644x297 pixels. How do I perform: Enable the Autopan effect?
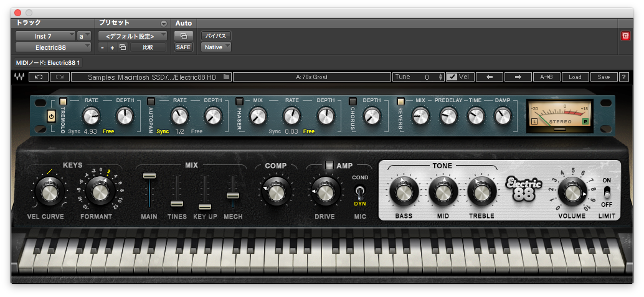(151, 101)
